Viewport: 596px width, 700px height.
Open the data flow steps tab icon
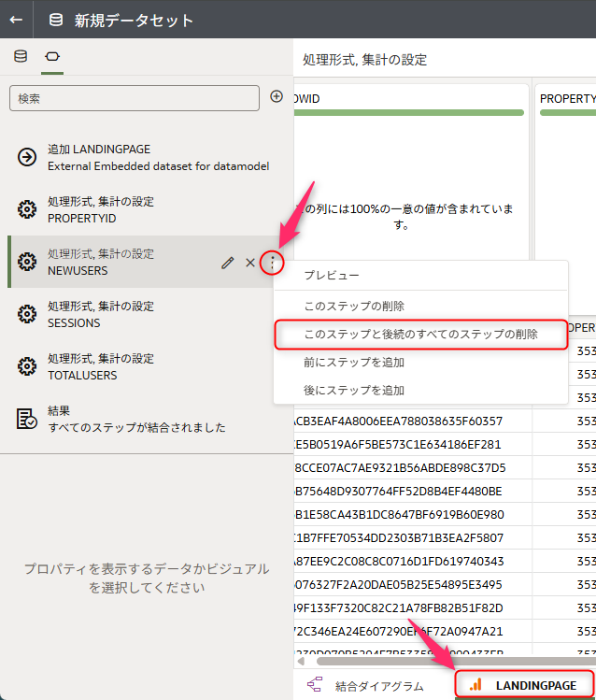[52, 56]
